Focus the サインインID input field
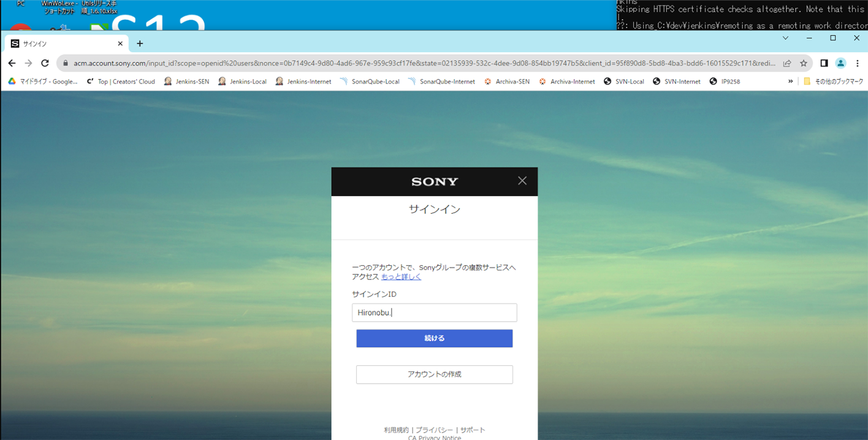This screenshot has height=440, width=868. click(x=435, y=313)
